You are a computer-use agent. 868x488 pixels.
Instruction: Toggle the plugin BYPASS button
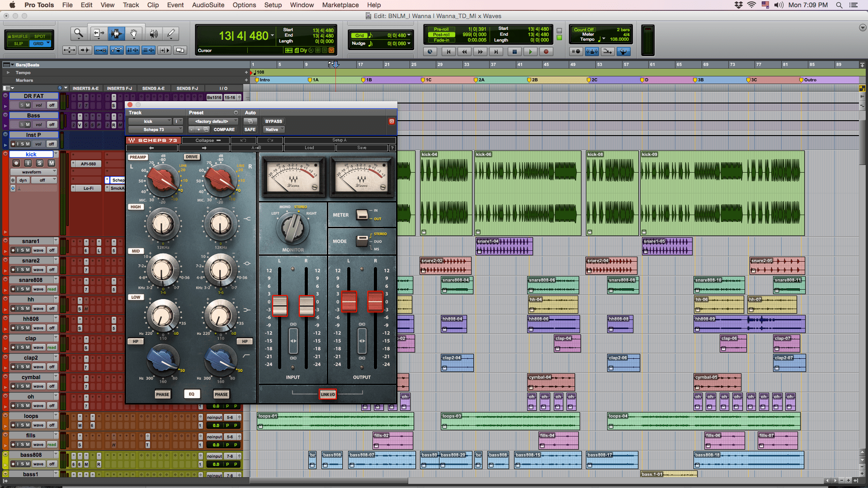[x=274, y=122]
